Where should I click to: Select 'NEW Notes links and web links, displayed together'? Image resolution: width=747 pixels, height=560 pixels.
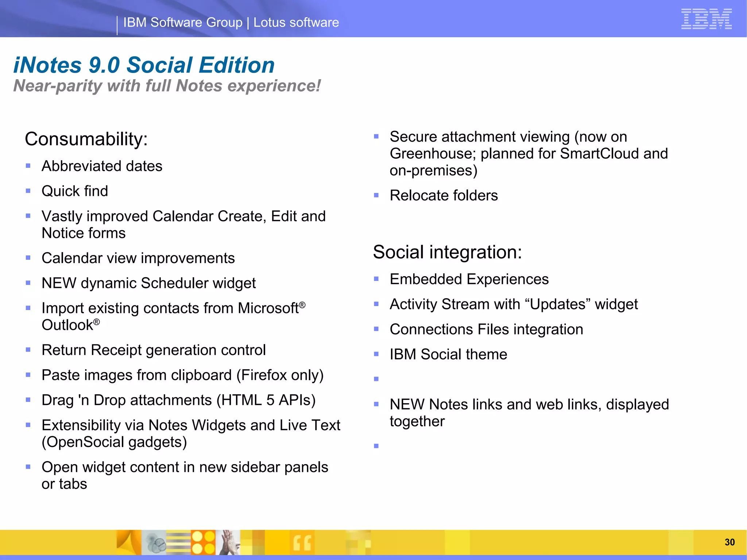point(529,413)
